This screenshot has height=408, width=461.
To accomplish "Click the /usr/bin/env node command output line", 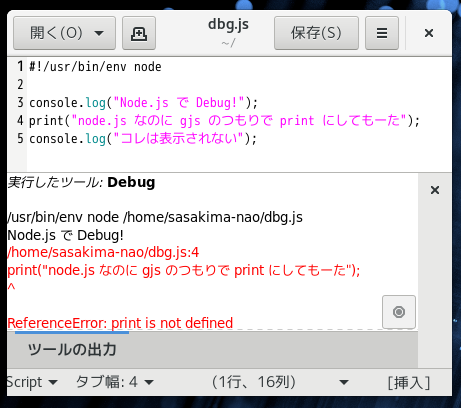I will [155, 217].
